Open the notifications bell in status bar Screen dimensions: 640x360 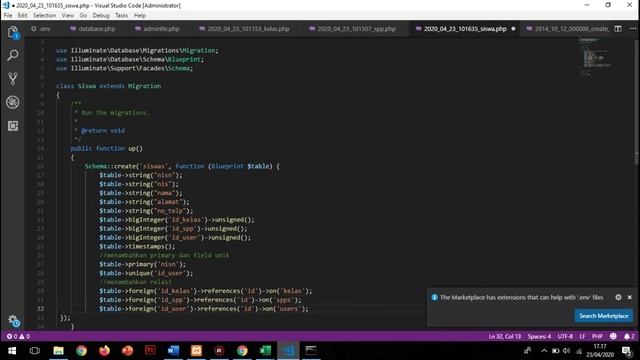[629, 336]
